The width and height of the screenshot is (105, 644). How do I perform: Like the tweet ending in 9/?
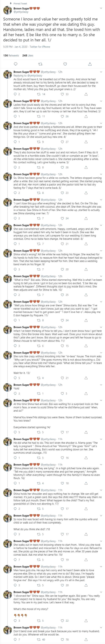point(62,269)
